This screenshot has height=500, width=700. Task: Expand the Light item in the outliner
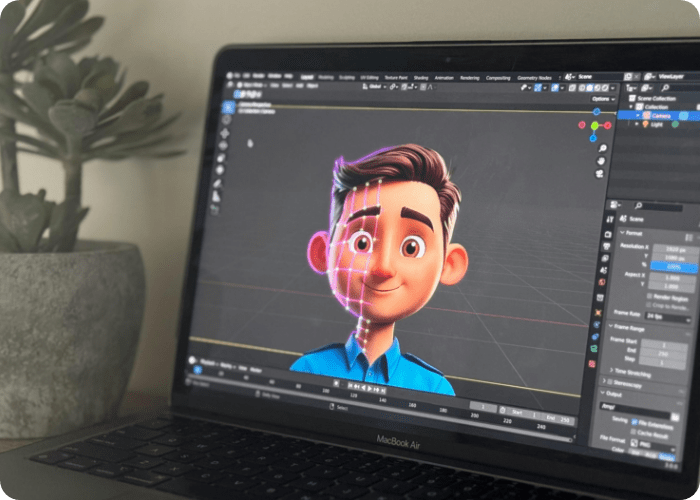click(638, 125)
